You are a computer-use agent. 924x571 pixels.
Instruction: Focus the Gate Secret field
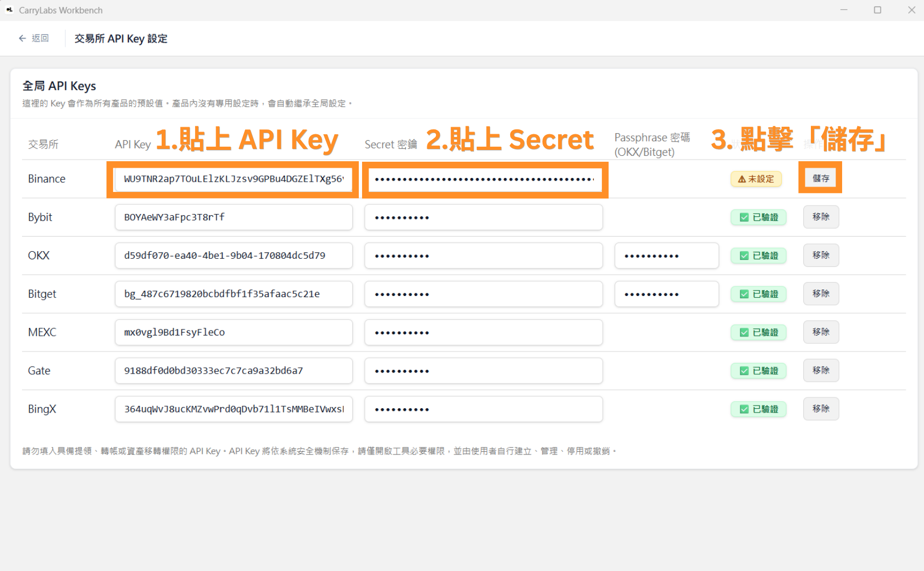[483, 370]
